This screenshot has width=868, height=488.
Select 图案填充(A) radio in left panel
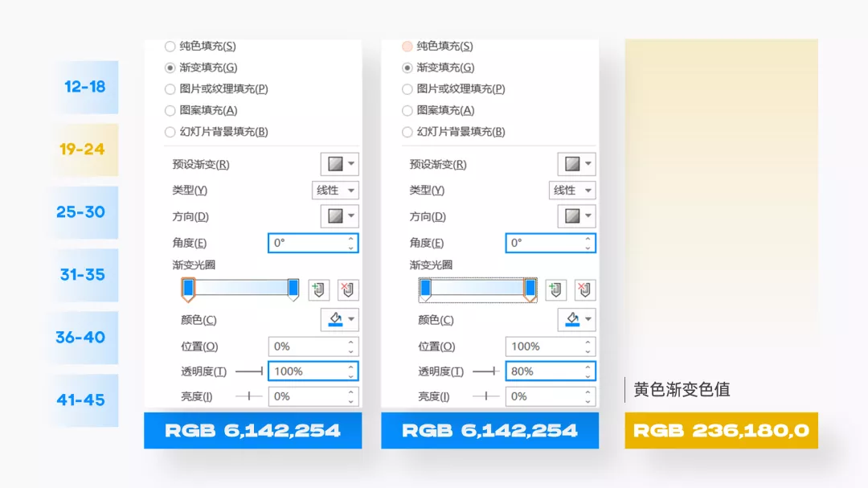(x=170, y=110)
